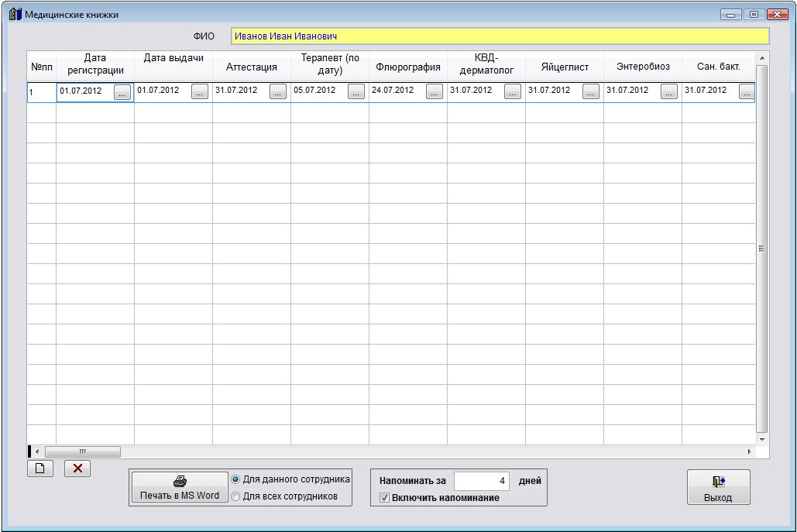Click the date 31.07.2012 in Аттестация column

click(236, 90)
